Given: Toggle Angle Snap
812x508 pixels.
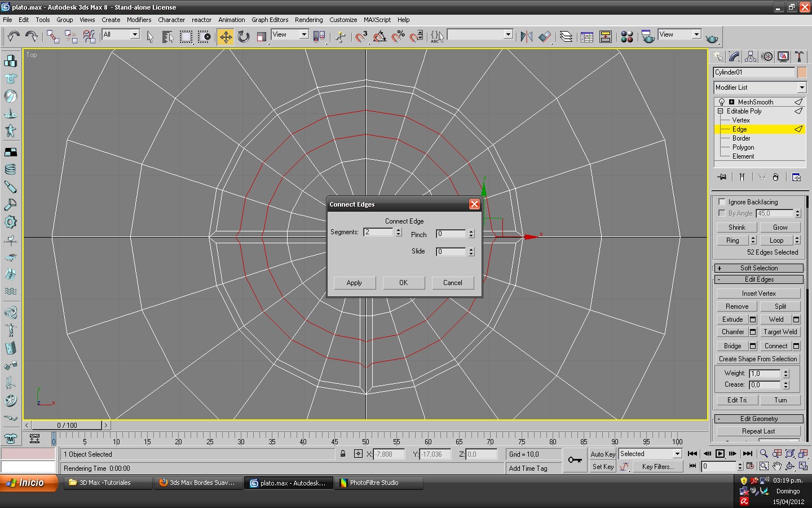Looking at the screenshot, I should (x=379, y=37).
